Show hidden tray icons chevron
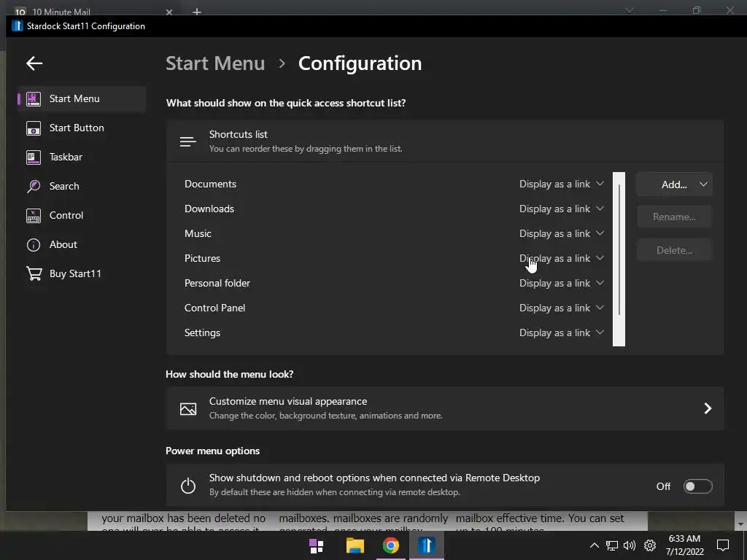The image size is (747, 560). tap(594, 545)
